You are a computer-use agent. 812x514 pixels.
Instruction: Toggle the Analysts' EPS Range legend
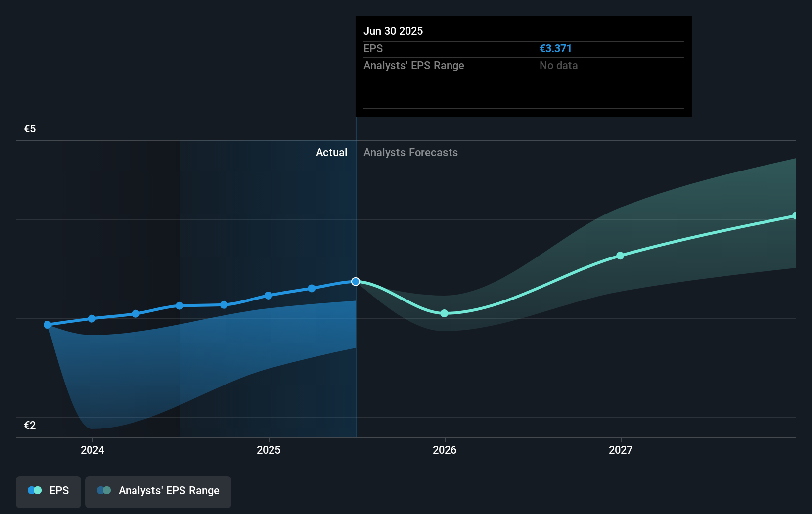tap(158, 492)
